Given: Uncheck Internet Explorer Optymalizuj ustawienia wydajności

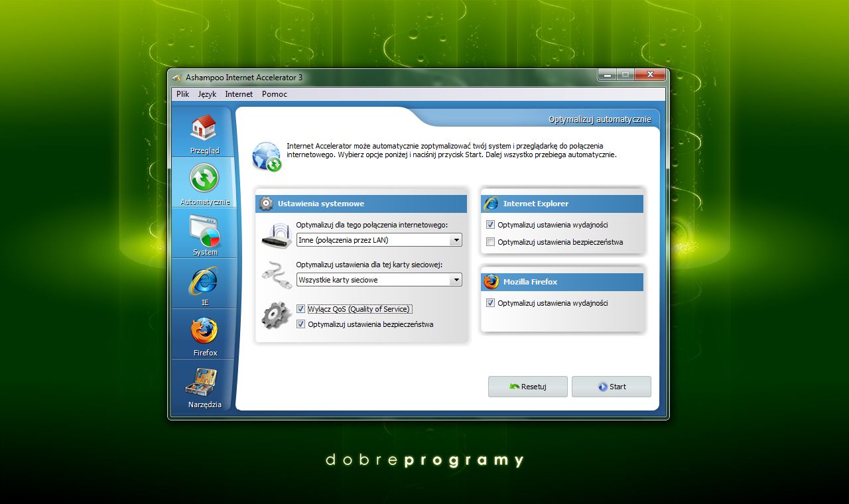Looking at the screenshot, I should click(x=491, y=225).
